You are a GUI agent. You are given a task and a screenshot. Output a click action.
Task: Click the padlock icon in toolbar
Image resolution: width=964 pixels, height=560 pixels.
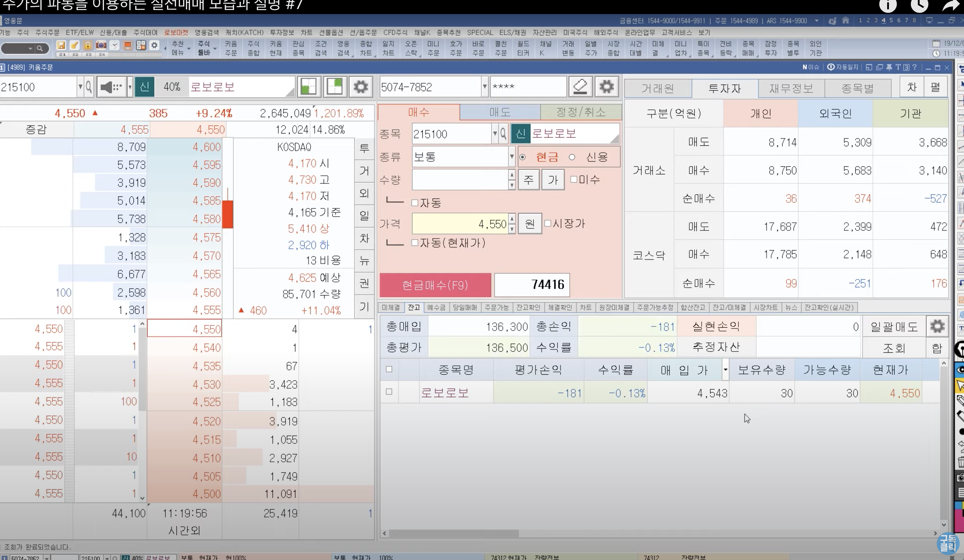[88, 46]
